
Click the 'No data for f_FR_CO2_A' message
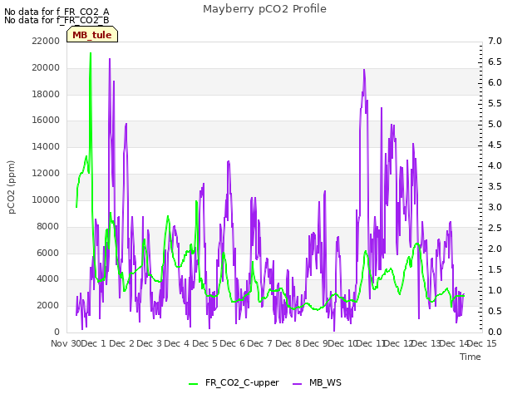tap(57, 12)
